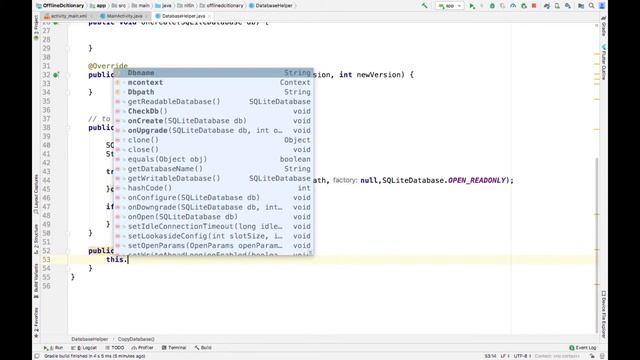Open the TODO tool window

(x=115, y=348)
